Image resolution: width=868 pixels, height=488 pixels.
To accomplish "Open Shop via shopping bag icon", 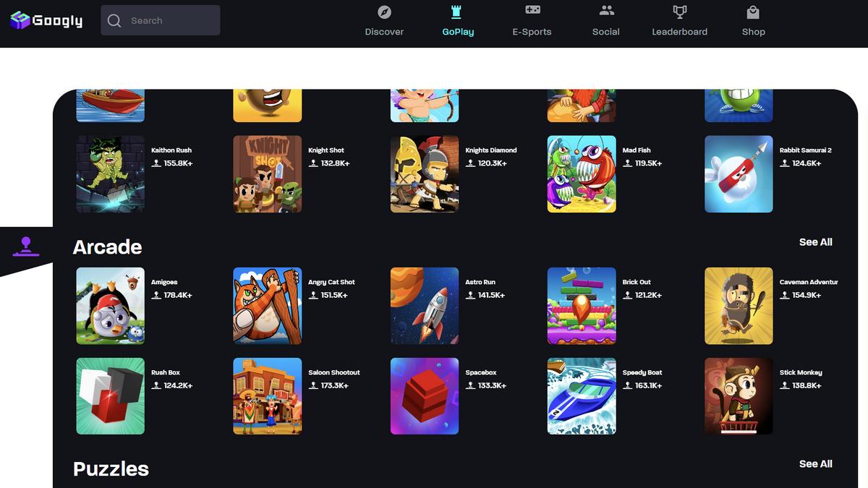I will (x=753, y=12).
